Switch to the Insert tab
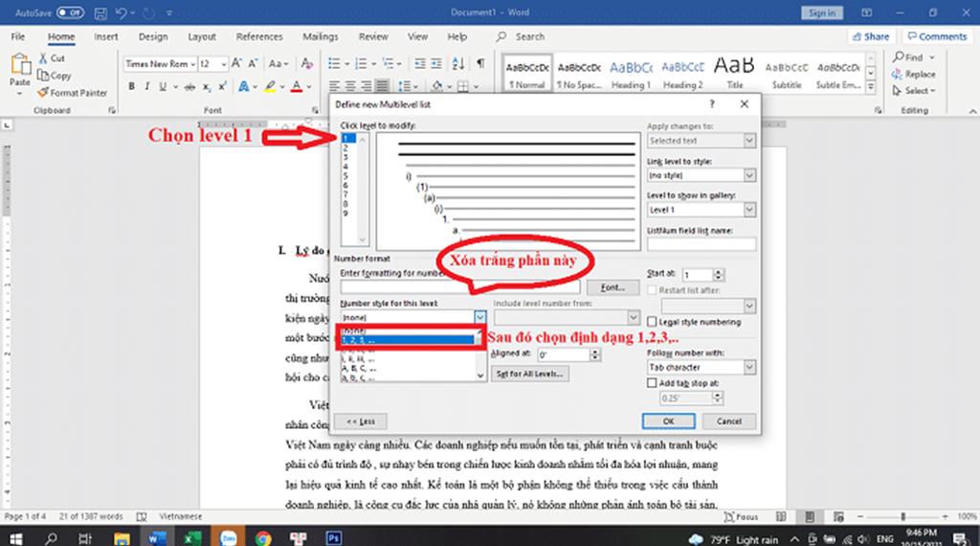 (x=105, y=37)
